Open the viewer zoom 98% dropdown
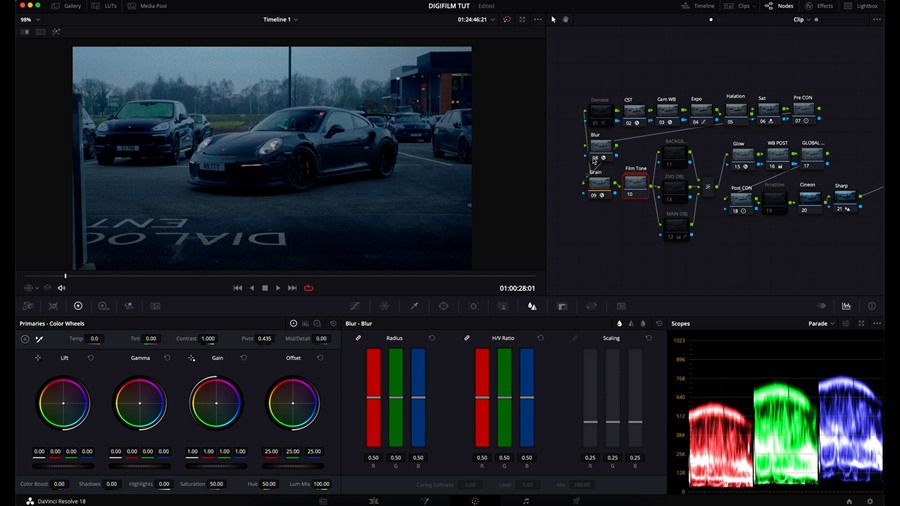Viewport: 900px width, 506px height. tap(30, 20)
